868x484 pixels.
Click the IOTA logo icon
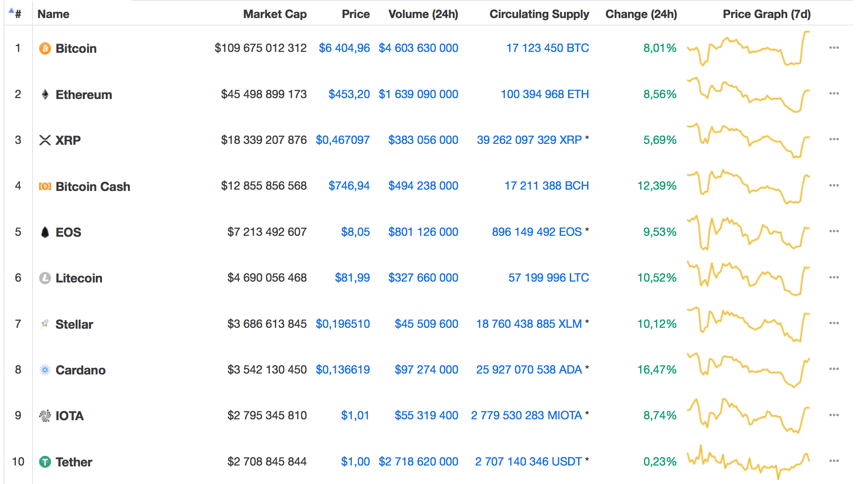point(45,415)
